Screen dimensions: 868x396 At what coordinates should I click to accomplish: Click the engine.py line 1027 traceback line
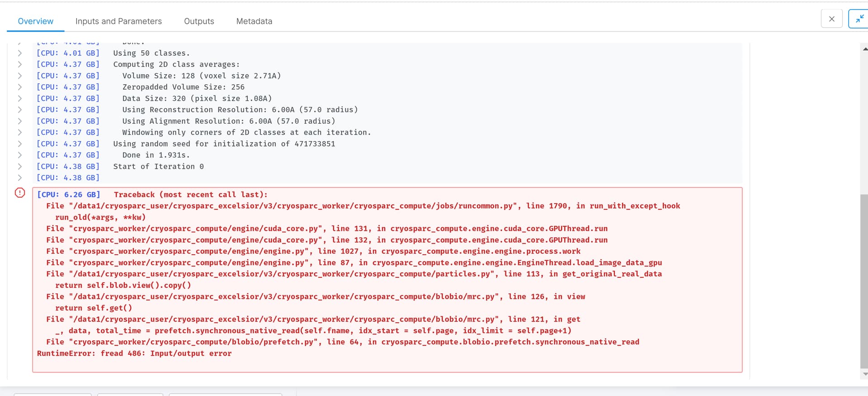click(313, 251)
